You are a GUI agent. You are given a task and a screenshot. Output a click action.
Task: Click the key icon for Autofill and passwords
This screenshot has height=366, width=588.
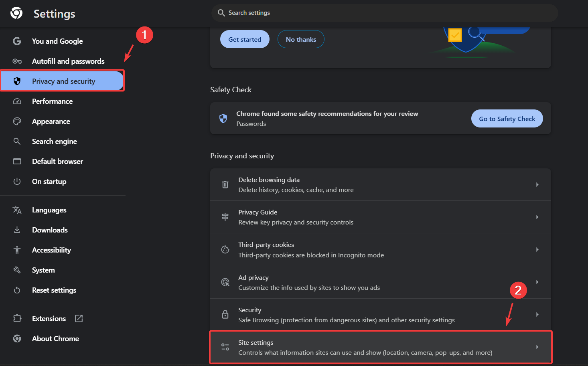17,61
